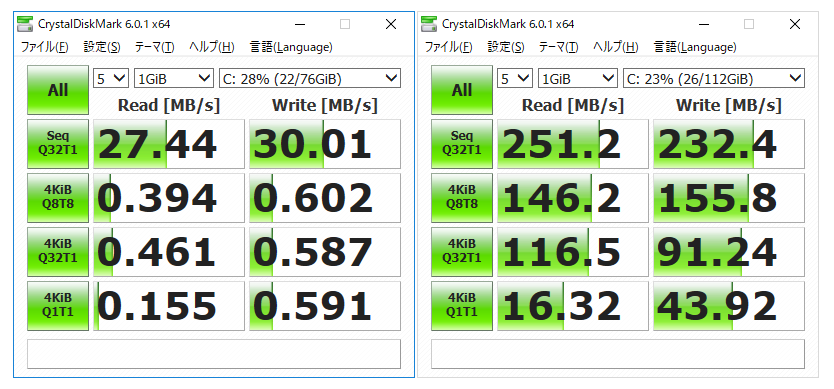Open 言語(Language) menu in right window
Screen dimensions: 834x389
click(695, 47)
